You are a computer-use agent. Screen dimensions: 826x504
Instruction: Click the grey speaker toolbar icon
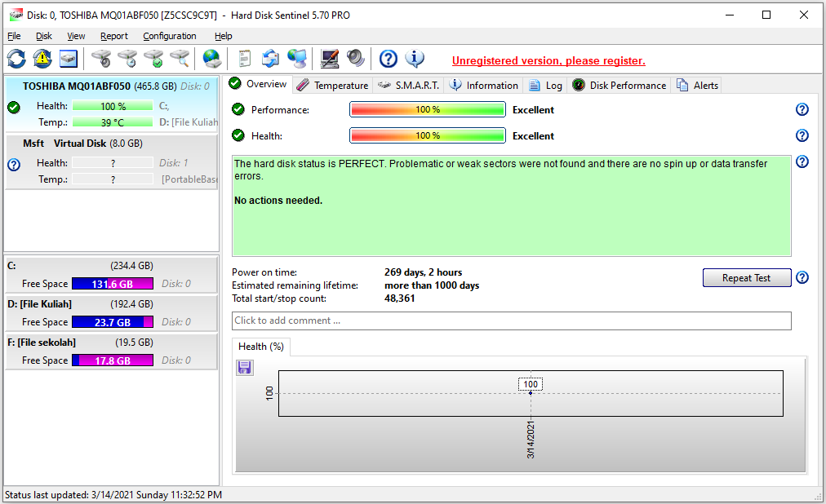coord(356,59)
